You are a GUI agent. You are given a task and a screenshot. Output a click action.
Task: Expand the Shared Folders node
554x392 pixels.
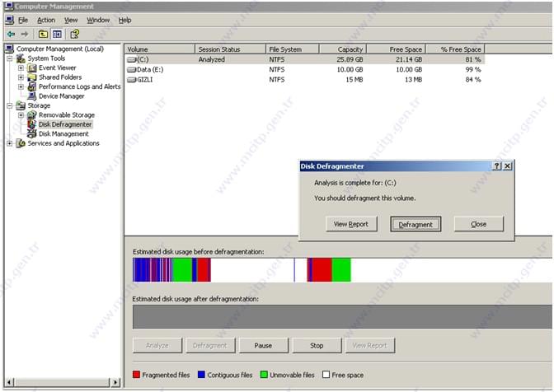21,77
